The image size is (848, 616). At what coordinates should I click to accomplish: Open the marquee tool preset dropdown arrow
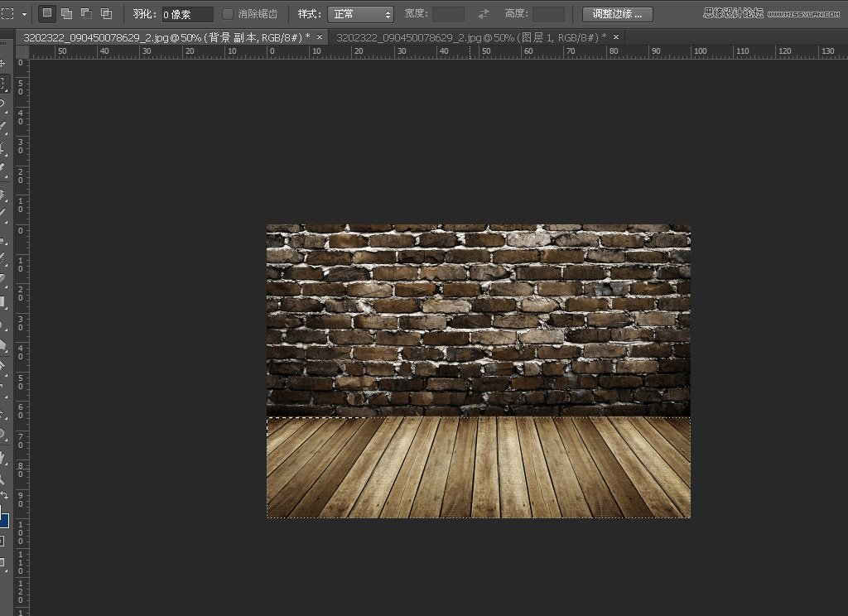(25, 13)
